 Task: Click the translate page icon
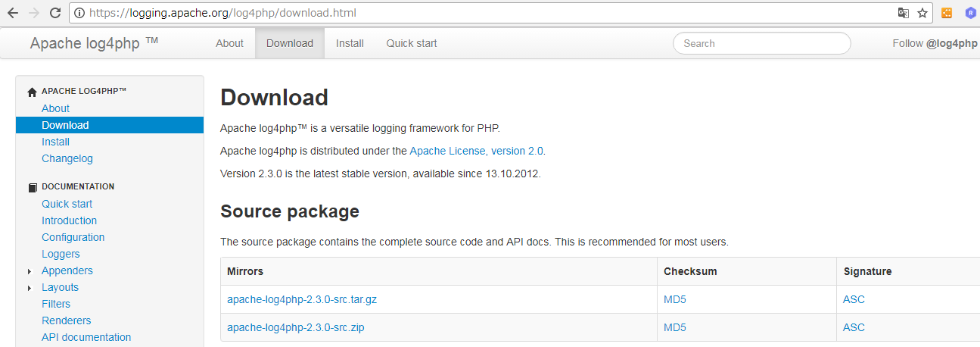pos(903,13)
